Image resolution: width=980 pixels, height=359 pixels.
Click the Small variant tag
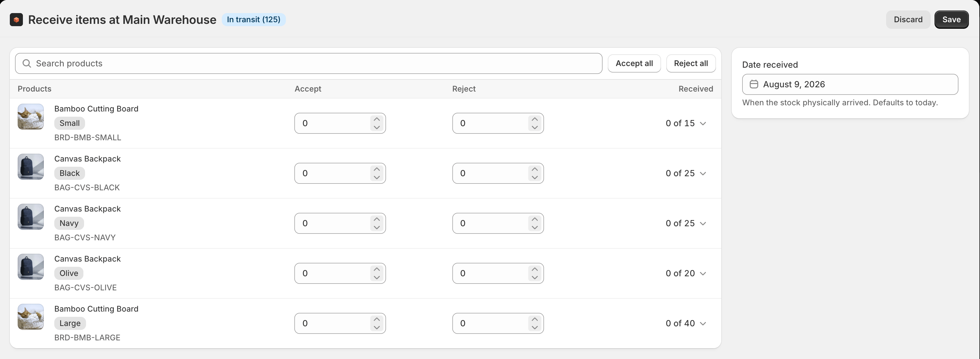pos(70,123)
